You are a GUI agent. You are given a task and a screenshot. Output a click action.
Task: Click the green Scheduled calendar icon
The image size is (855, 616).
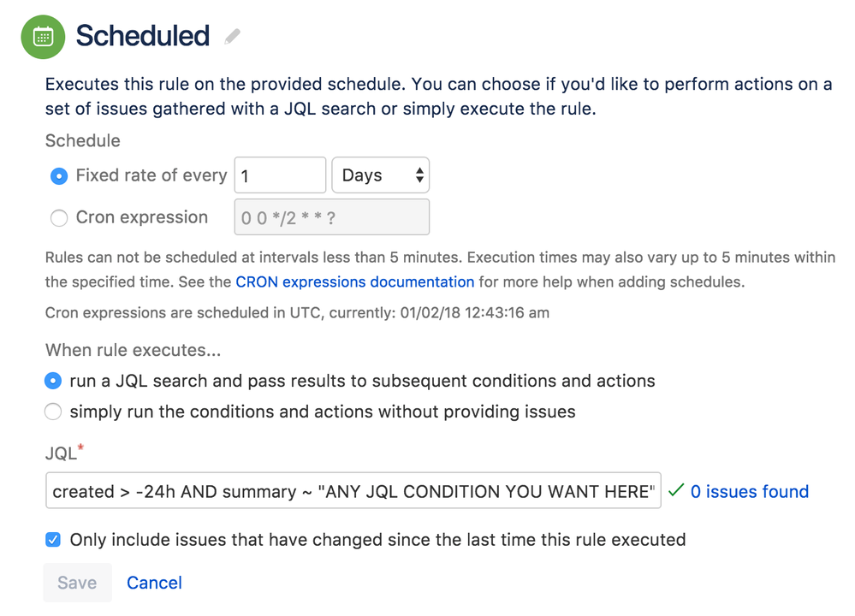click(x=43, y=37)
